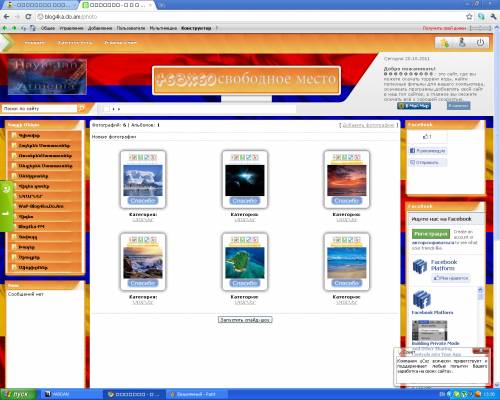Switch to the first browser tab

pyautogui.click(x=39, y=5)
